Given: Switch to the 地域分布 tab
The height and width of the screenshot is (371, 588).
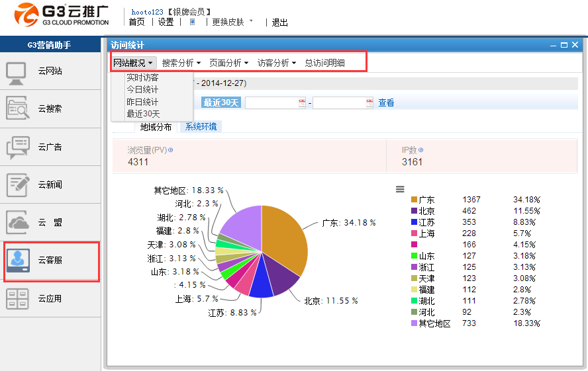Looking at the screenshot, I should (156, 127).
